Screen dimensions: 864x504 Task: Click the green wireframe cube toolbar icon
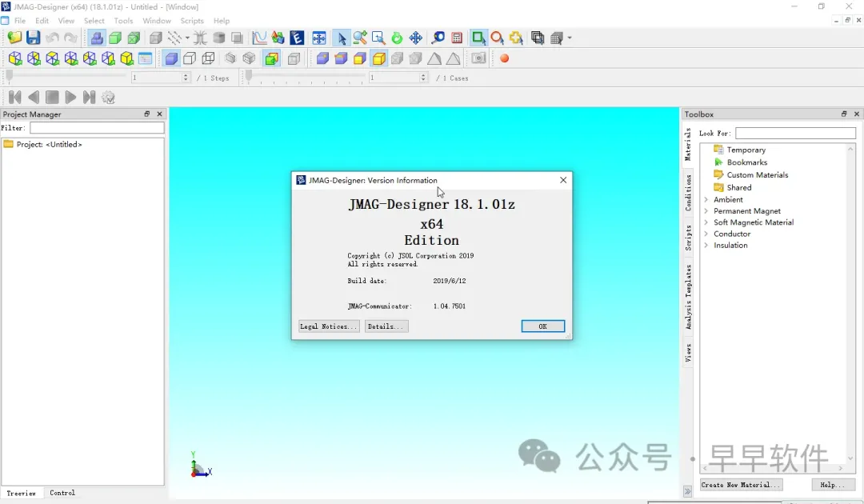(x=134, y=38)
